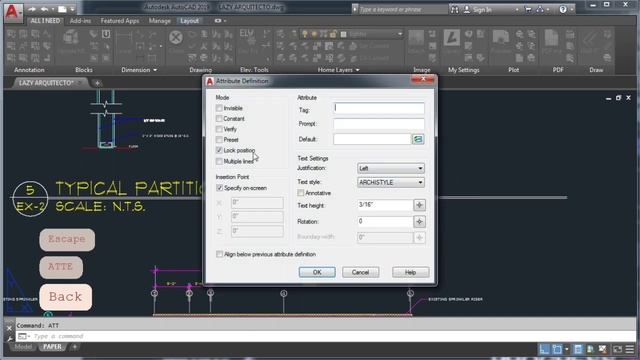
Task: Enable the Multiple lines checkbox
Action: (x=219, y=162)
